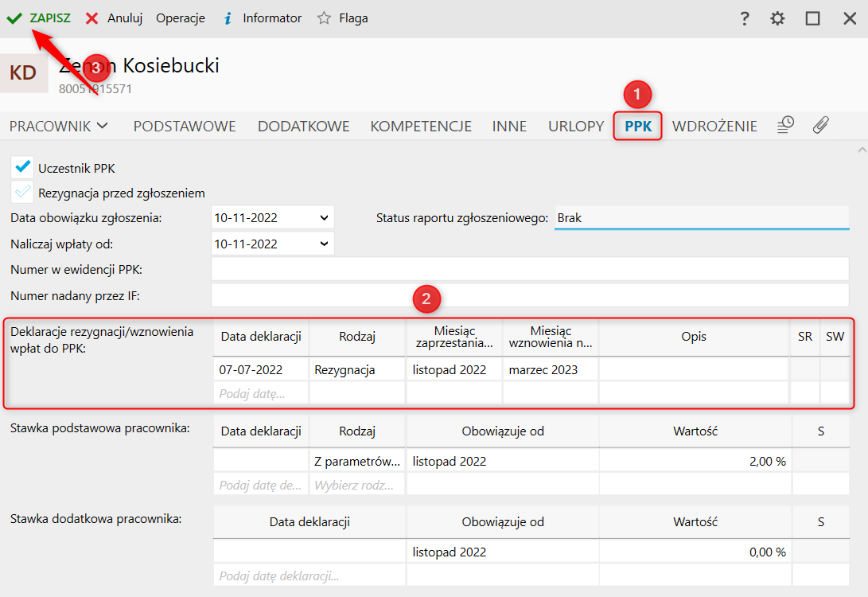Toggle the Uczestnik PPK checkbox
868x597 pixels.
pyautogui.click(x=23, y=168)
